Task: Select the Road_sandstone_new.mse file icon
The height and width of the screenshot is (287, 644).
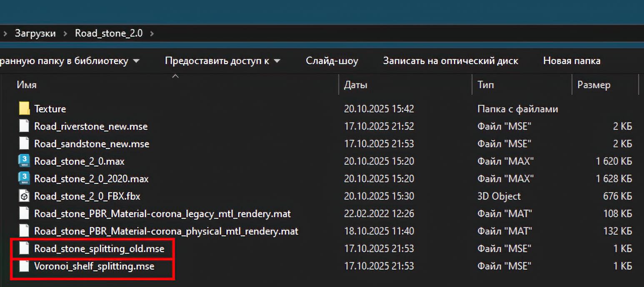Action: (x=25, y=143)
